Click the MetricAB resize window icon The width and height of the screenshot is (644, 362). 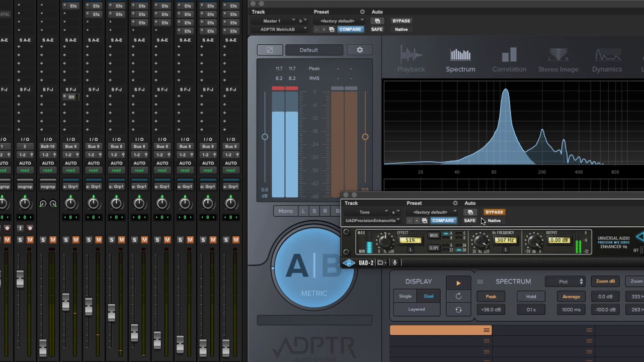coord(270,50)
